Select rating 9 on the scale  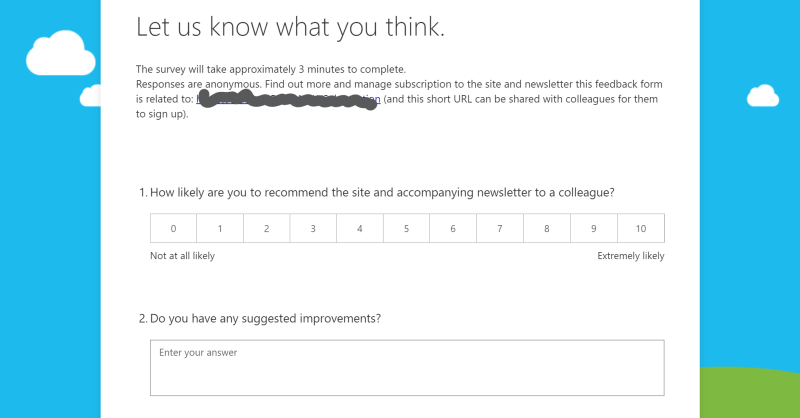594,229
